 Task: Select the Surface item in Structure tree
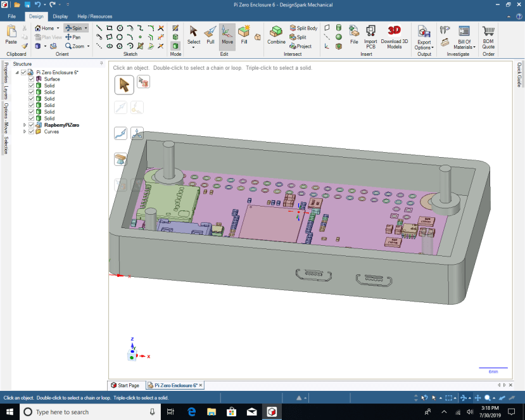tap(52, 79)
